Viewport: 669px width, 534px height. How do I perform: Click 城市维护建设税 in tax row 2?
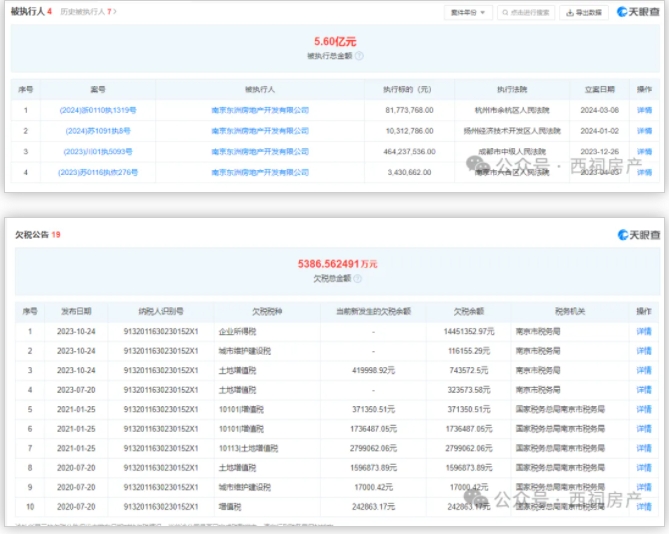[x=245, y=351]
